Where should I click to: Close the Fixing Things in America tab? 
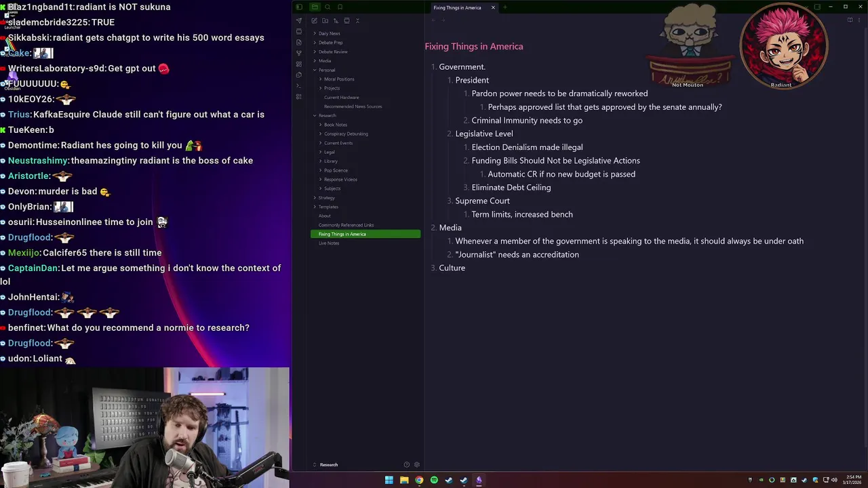tap(493, 7)
